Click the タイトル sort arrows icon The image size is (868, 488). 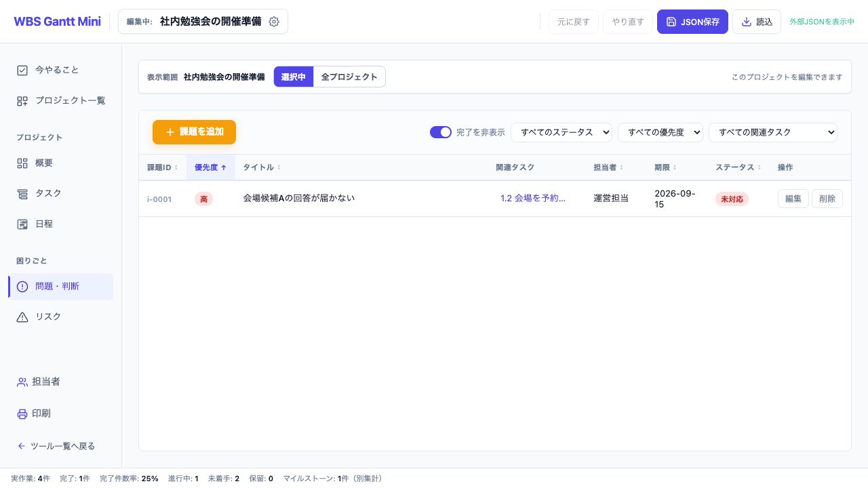(279, 167)
